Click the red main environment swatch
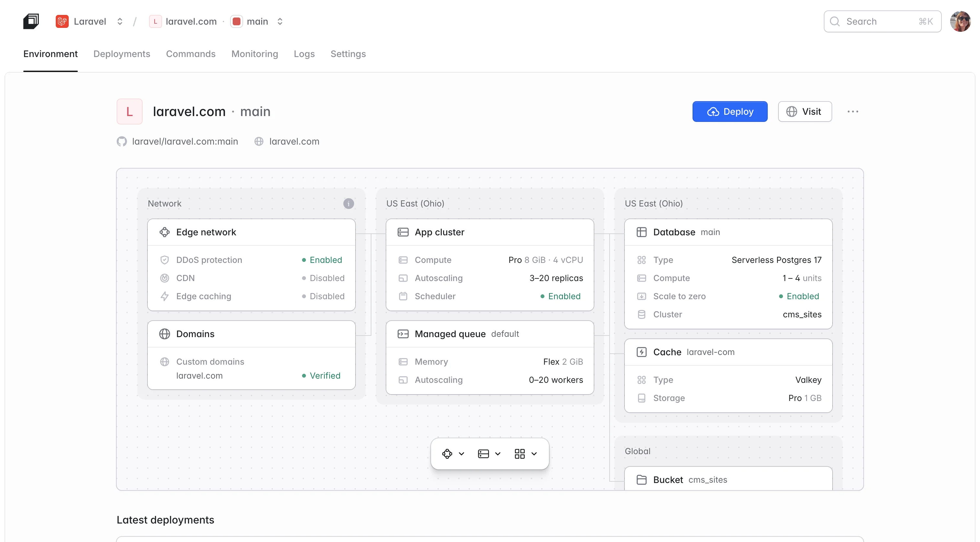This screenshot has width=980, height=542. pyautogui.click(x=236, y=21)
